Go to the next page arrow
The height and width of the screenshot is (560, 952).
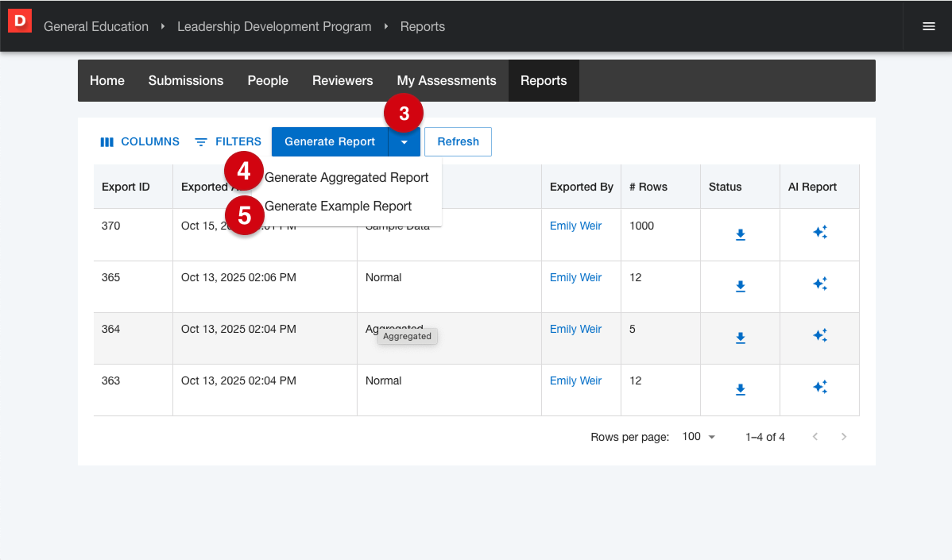pyautogui.click(x=843, y=437)
